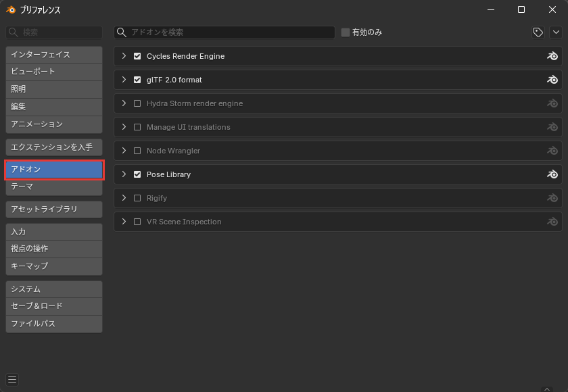This screenshot has height=392, width=568.
Task: Click the アドオンを検索 search field
Action: [224, 32]
